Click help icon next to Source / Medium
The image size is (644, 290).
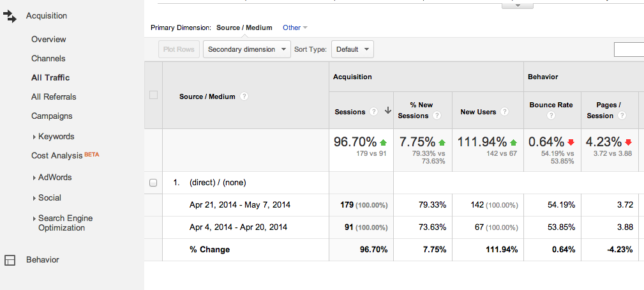pos(244,96)
